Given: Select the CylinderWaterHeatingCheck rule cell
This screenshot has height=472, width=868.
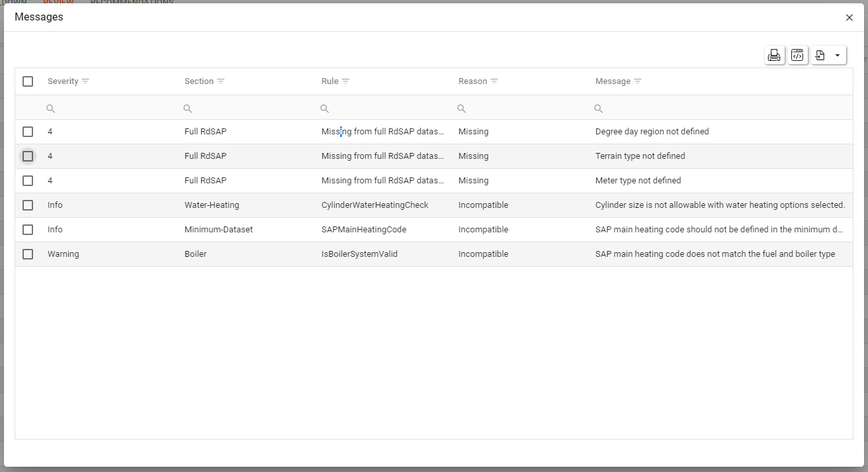Looking at the screenshot, I should [374, 205].
